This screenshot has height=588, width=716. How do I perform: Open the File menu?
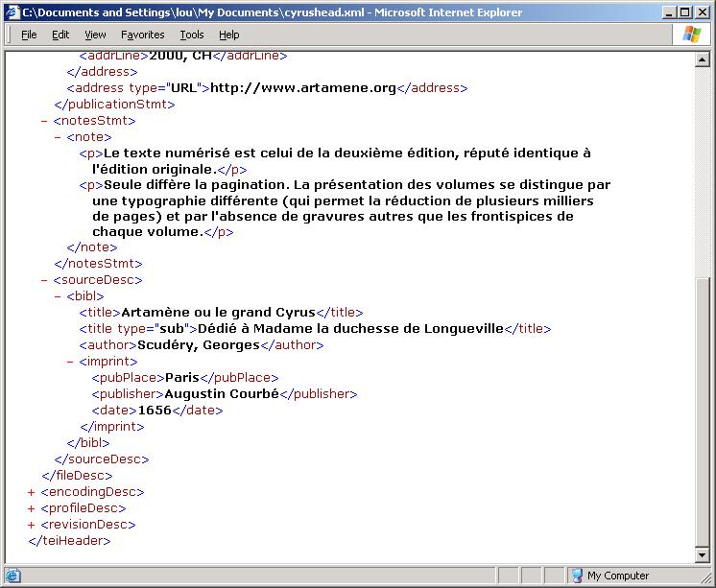[x=29, y=35]
